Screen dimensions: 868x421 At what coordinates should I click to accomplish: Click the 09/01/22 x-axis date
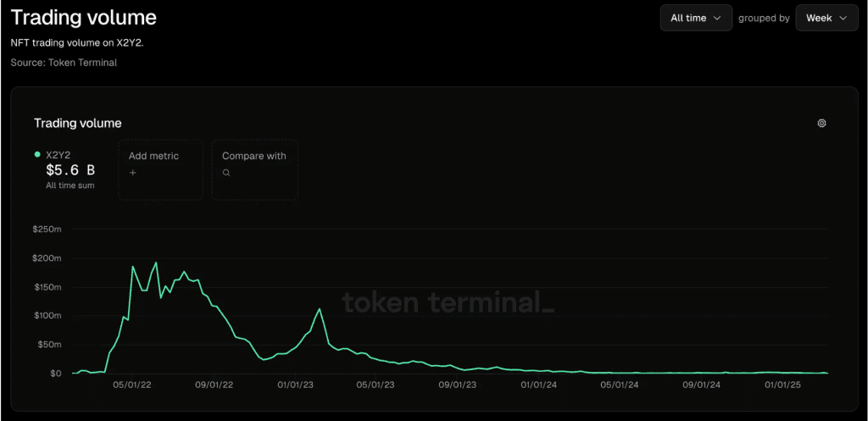(213, 385)
